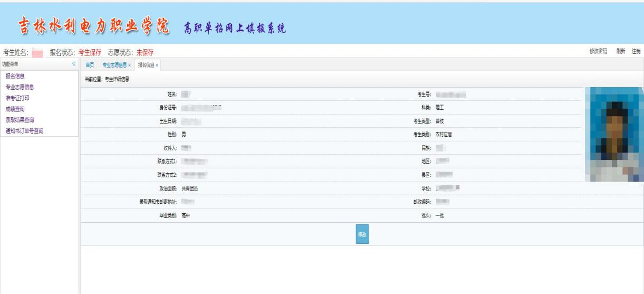Close the 报名信息 tab
This screenshot has height=294, width=644.
[157, 65]
